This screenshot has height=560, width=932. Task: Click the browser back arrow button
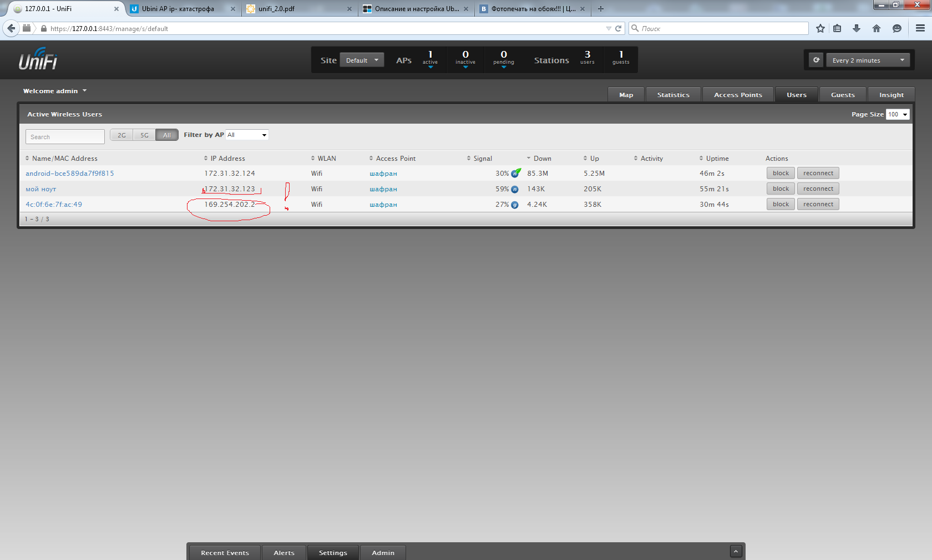point(11,28)
